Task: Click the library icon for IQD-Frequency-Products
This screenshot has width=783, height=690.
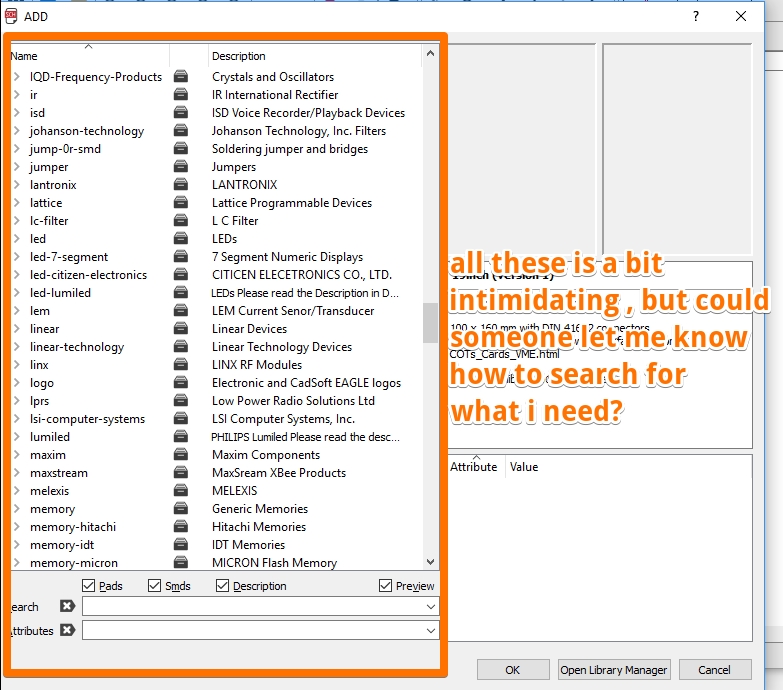Action: click(181, 76)
